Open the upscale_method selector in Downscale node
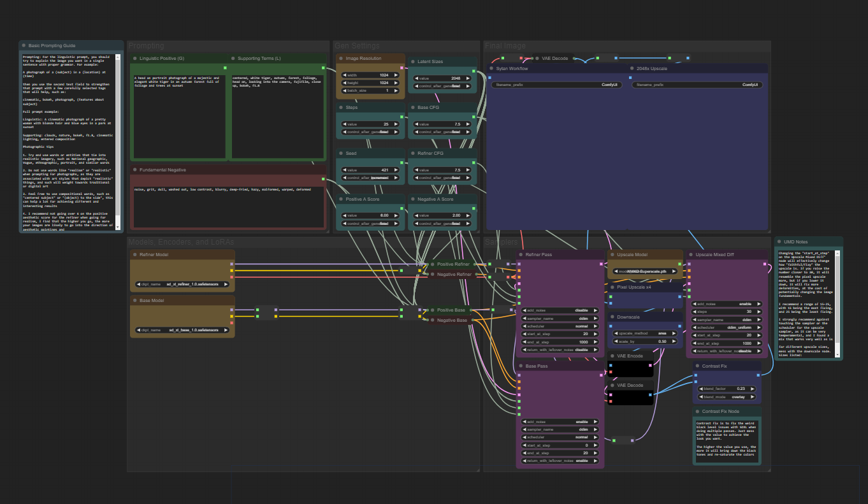 646,333
